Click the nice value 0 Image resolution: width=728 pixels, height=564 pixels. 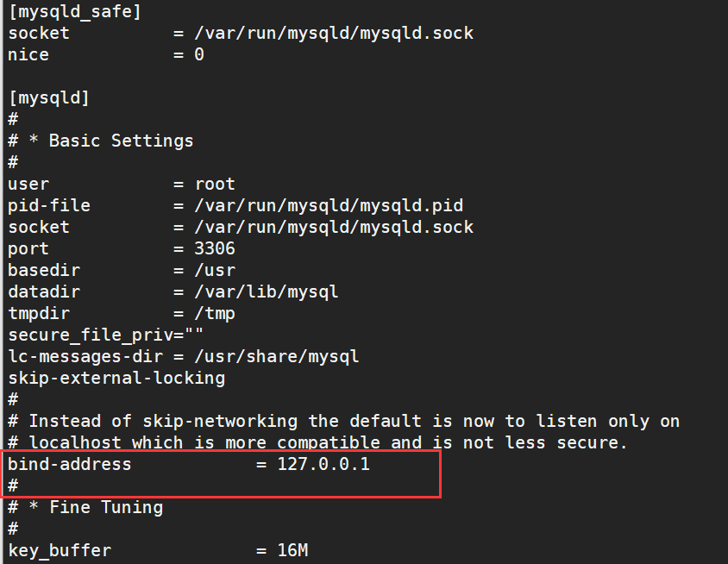point(199,55)
